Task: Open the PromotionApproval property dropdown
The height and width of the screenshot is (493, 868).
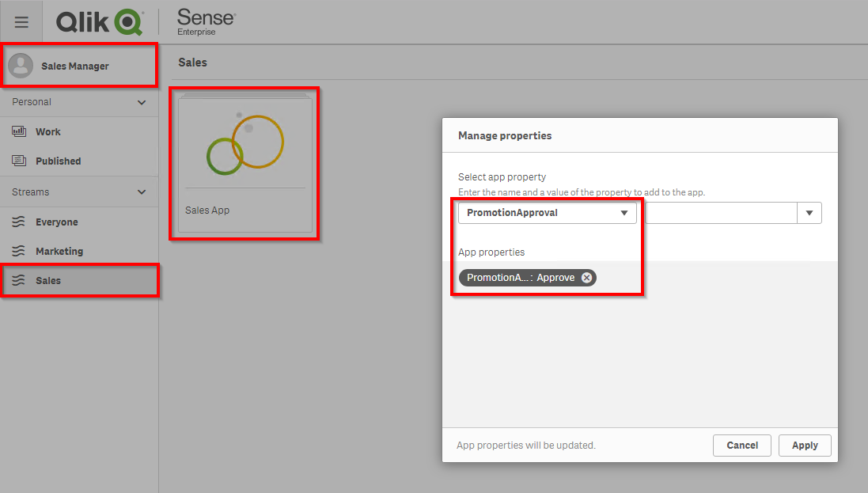Action: (x=547, y=213)
